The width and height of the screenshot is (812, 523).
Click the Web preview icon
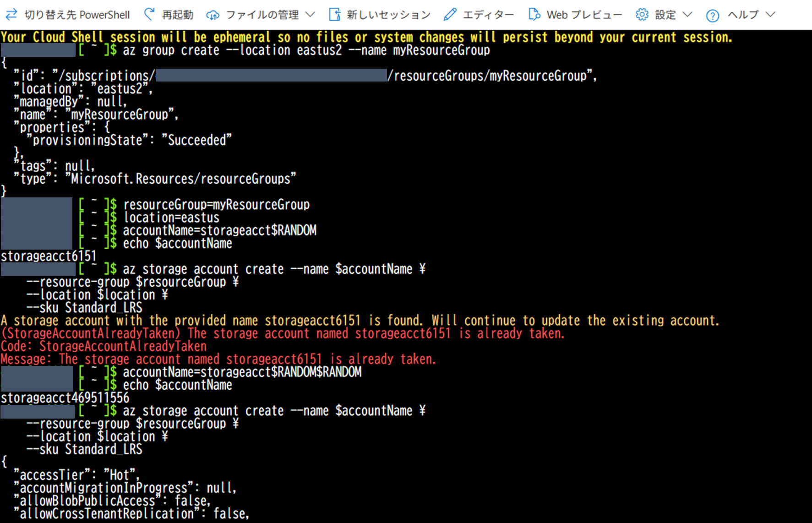pos(534,15)
